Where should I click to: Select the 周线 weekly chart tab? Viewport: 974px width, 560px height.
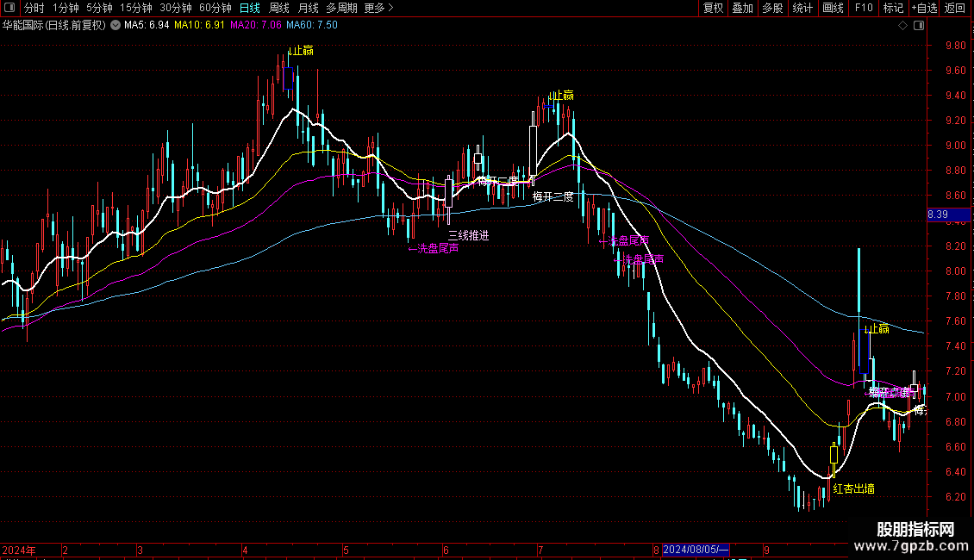279,8
